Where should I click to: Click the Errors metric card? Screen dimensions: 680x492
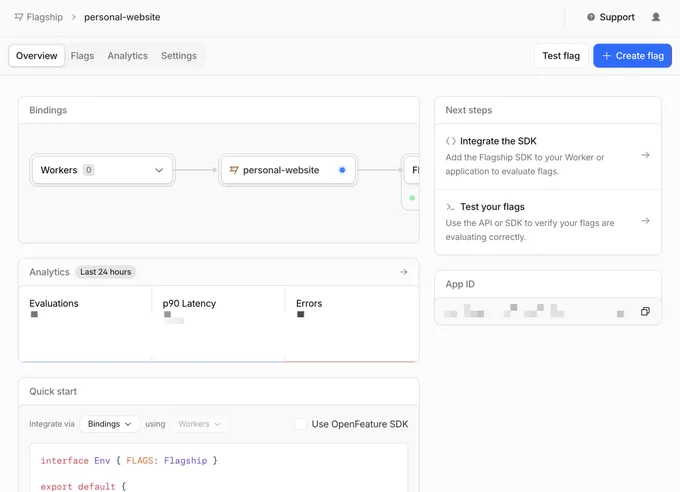point(352,323)
